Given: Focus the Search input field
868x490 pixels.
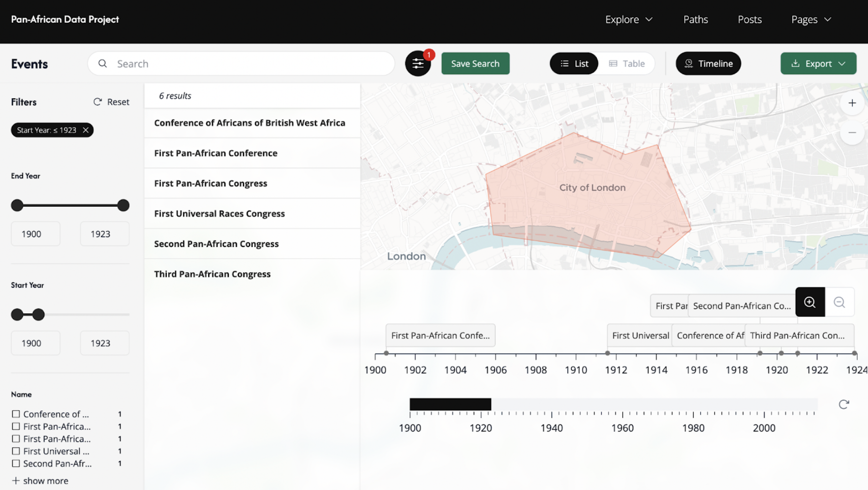Looking at the screenshot, I should 241,63.
